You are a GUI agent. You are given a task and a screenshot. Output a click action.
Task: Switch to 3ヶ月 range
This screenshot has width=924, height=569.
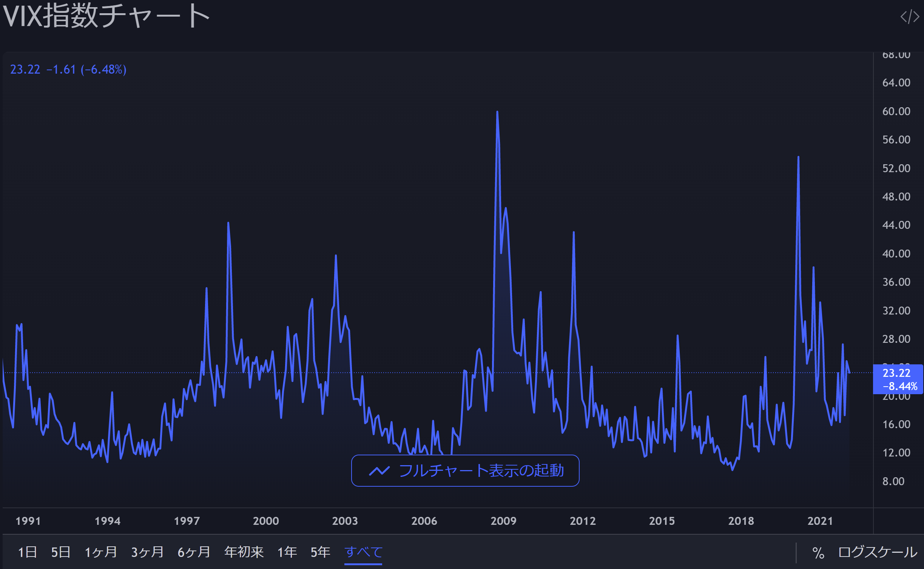[x=147, y=552]
